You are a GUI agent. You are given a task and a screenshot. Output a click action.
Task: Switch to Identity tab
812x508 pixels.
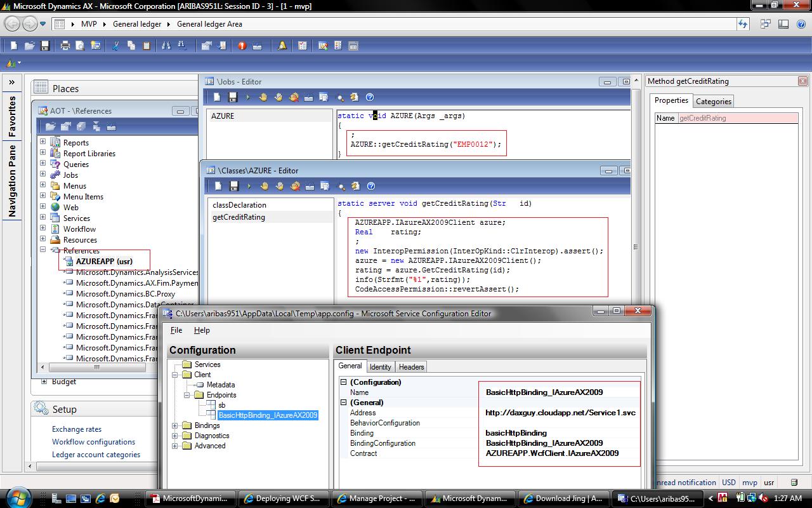point(381,367)
